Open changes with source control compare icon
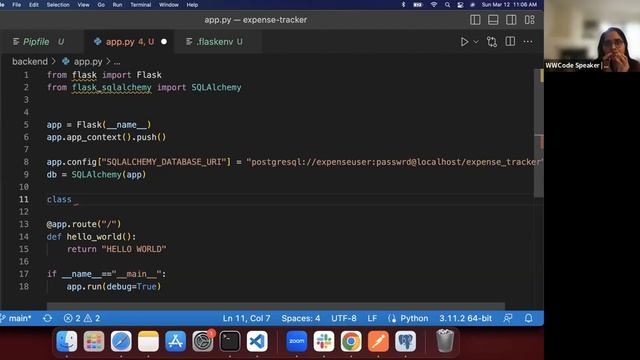 coord(492,42)
